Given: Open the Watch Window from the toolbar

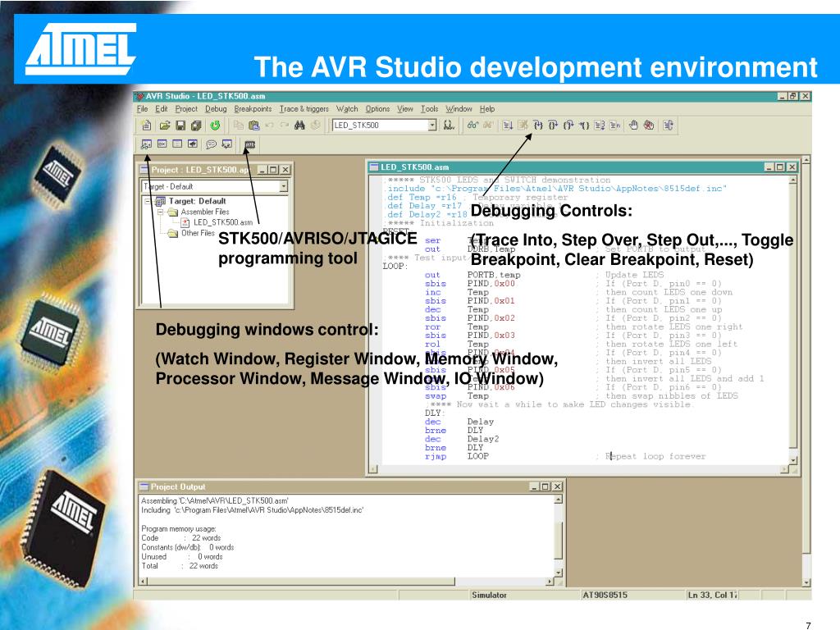Looking at the screenshot, I should [146, 144].
